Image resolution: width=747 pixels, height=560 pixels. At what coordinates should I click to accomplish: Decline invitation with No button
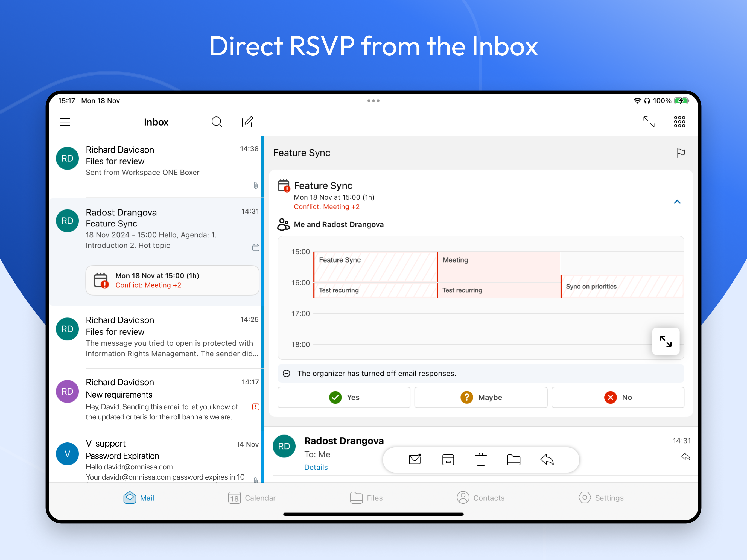pyautogui.click(x=618, y=398)
